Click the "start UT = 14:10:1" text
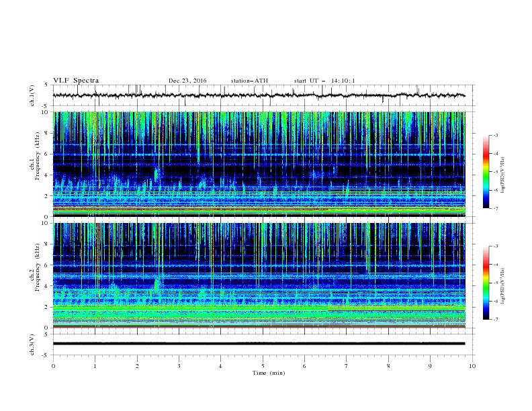The height and width of the screenshot is (411, 532). click(324, 81)
